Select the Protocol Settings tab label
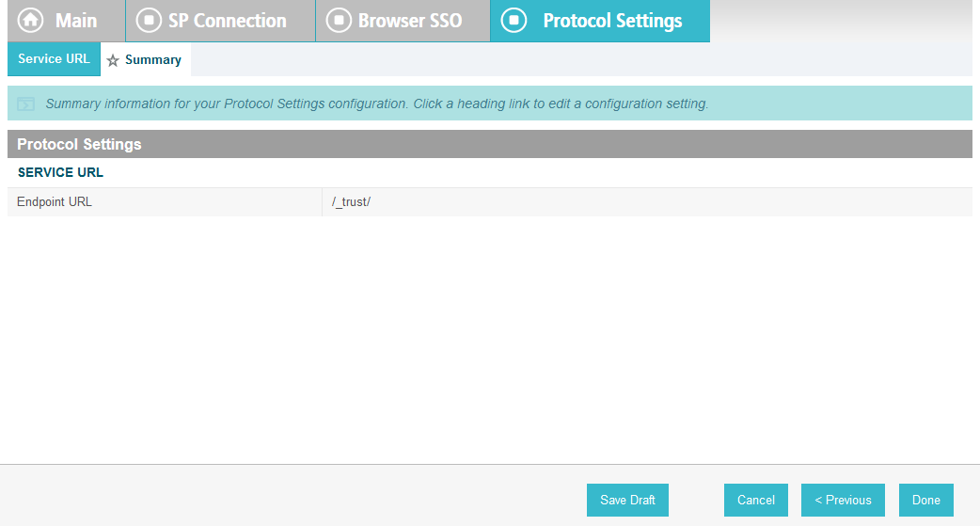 pyautogui.click(x=612, y=21)
